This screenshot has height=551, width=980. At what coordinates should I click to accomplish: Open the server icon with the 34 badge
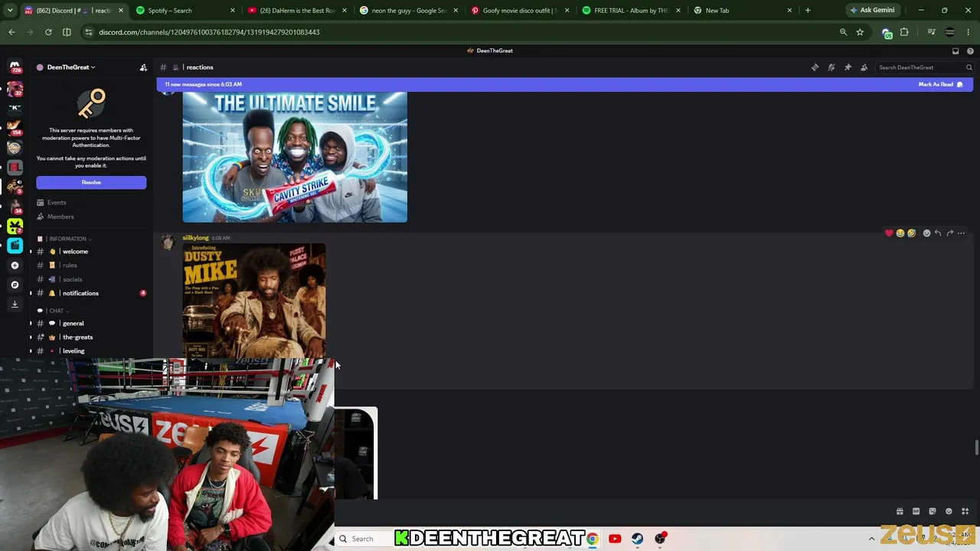tap(15, 207)
